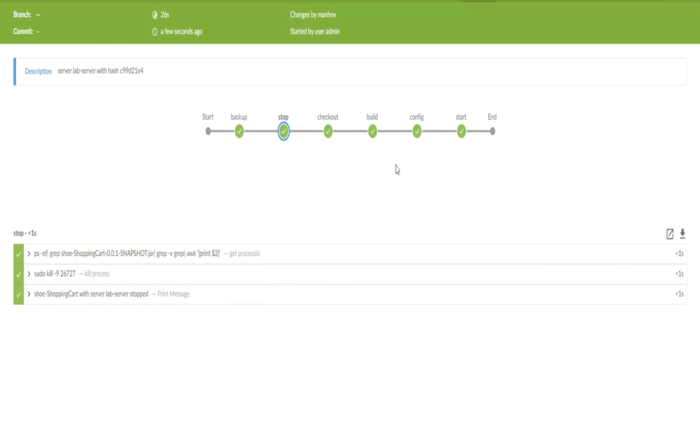Click the 'kill process' step label
The width and height of the screenshot is (700, 438).
[97, 274]
